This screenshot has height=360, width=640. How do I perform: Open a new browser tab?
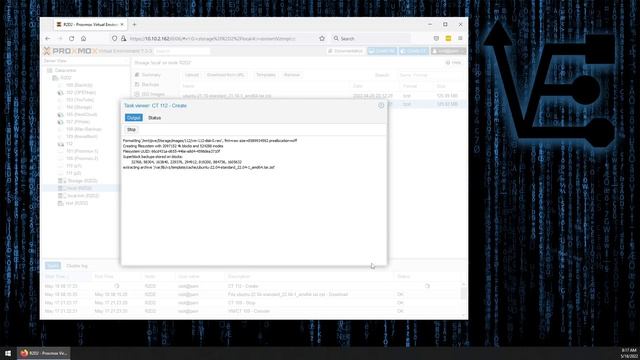tap(134, 24)
